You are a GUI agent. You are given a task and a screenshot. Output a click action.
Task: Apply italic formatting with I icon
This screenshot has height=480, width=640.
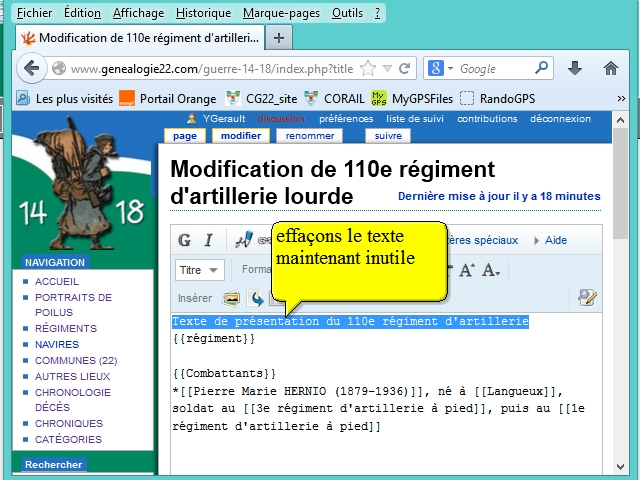pos(208,240)
